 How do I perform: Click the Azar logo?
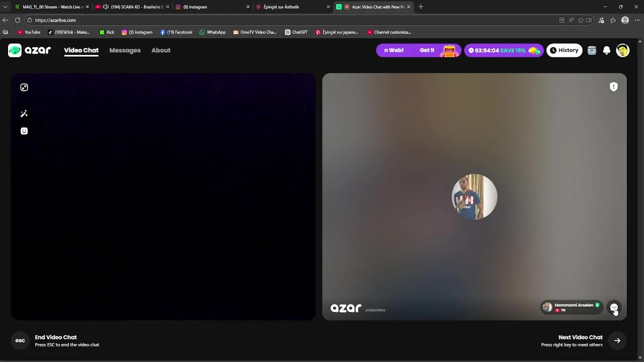[30, 50]
